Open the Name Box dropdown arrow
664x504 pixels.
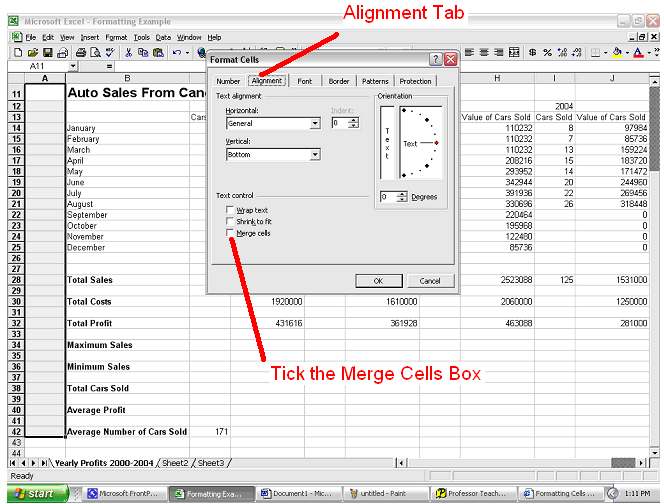[x=73, y=66]
